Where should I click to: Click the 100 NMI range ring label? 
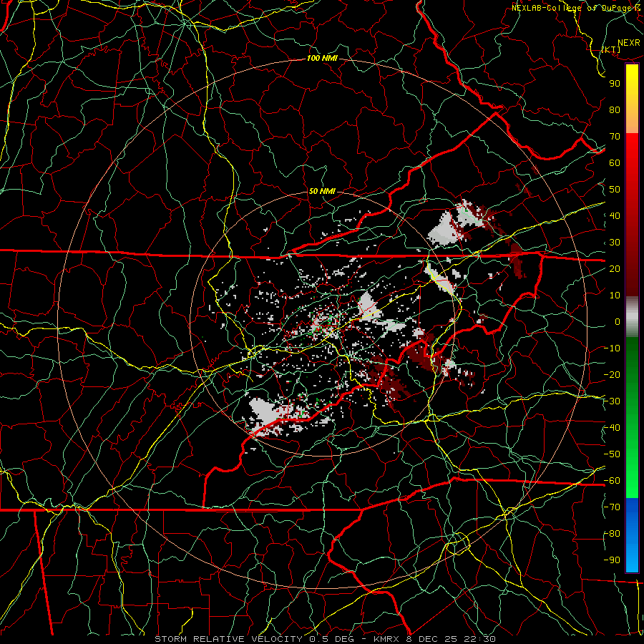322,58
